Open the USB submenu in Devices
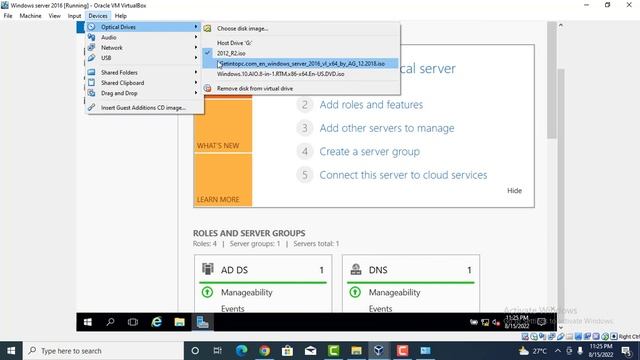 click(144, 58)
